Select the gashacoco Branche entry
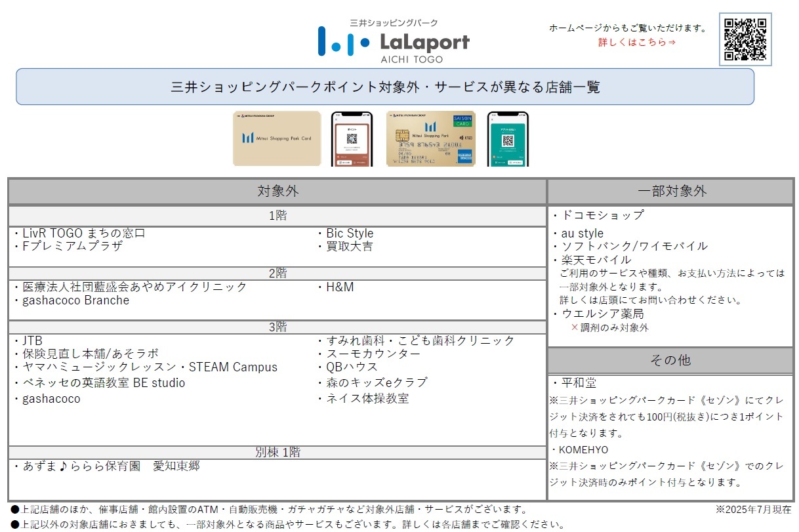 pyautogui.click(x=72, y=300)
